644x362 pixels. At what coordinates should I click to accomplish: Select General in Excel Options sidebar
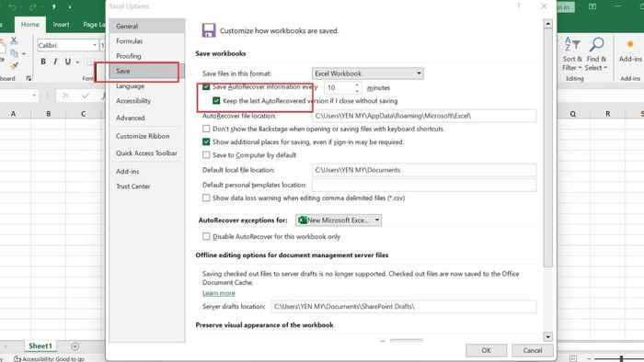click(x=146, y=26)
